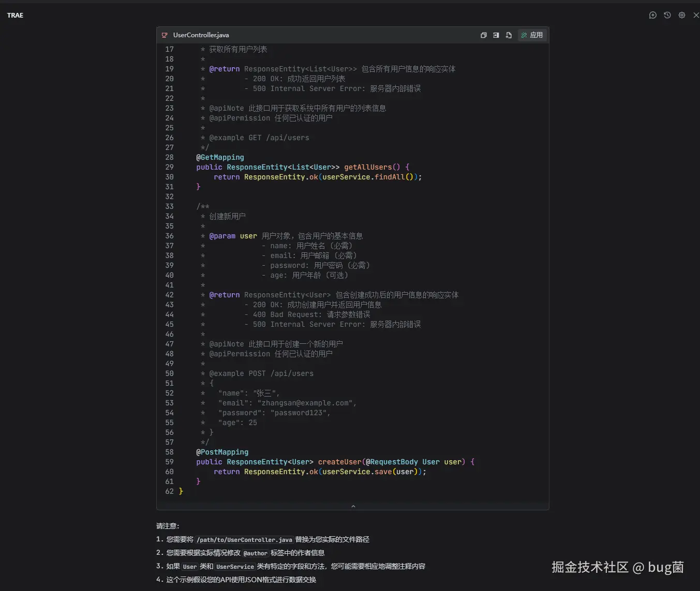Click the Java file icon beside UserController.java
This screenshot has width=700, height=591.
coord(165,35)
